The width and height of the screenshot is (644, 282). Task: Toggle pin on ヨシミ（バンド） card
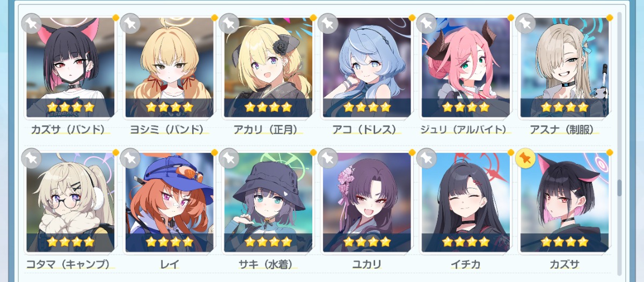click(x=130, y=23)
